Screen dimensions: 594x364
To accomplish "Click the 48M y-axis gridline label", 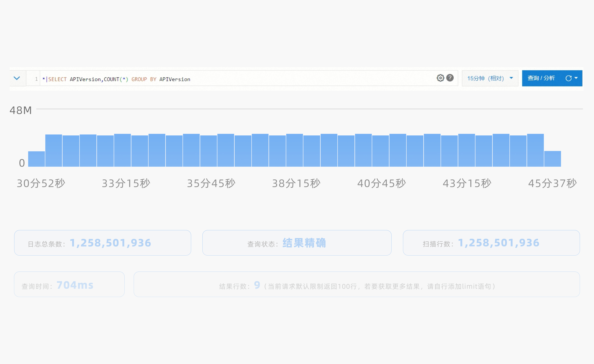I will tap(21, 110).
